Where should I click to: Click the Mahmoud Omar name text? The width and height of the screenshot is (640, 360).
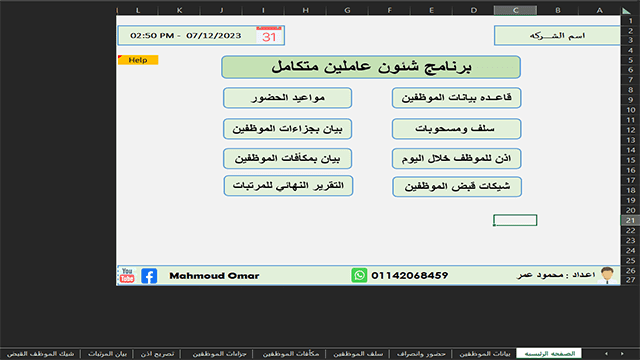[214, 276]
